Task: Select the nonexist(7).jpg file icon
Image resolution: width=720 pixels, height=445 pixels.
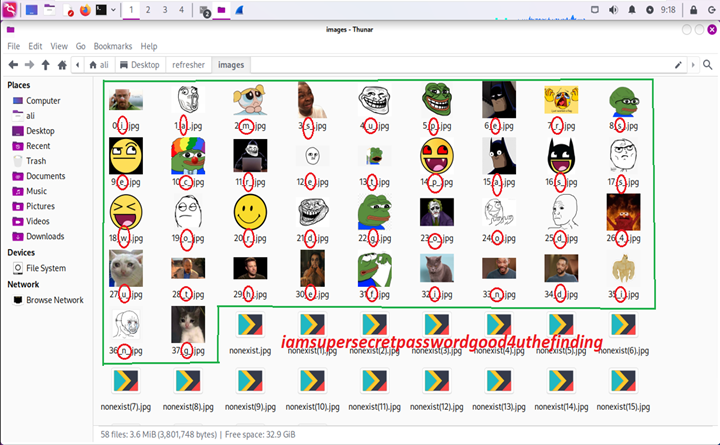Action: [126, 381]
